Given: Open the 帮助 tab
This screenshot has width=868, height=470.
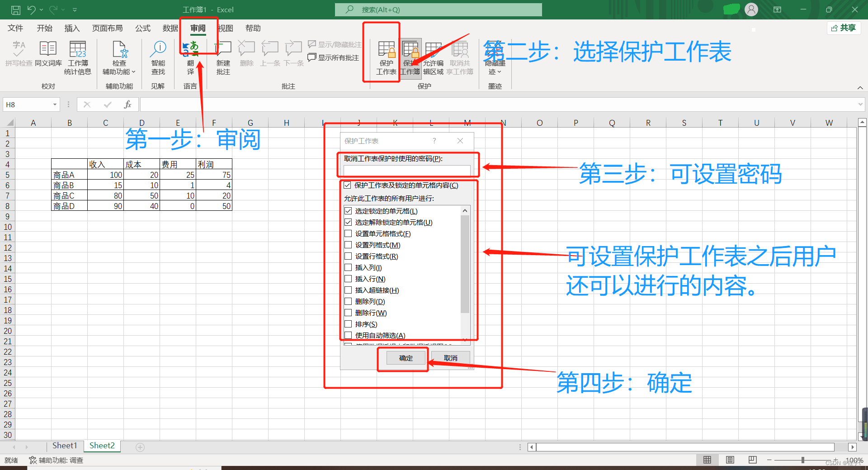Looking at the screenshot, I should tap(253, 28).
